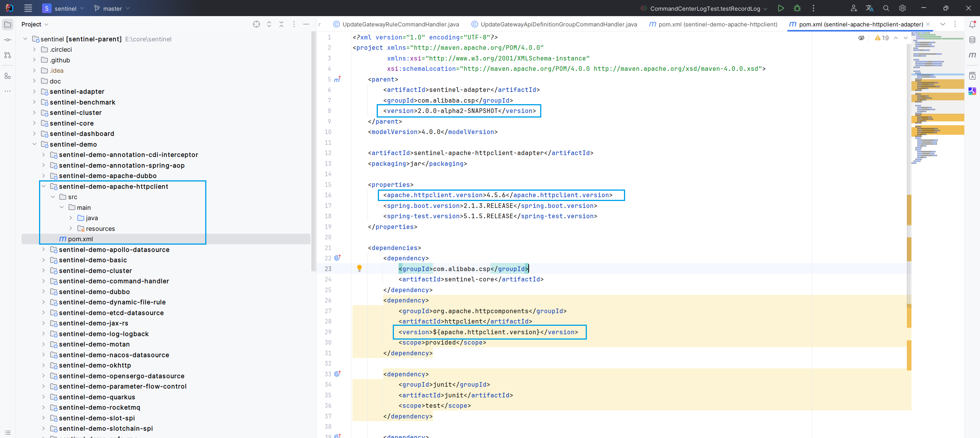Collapse sentinel-demo-apache-httpclient module
The image size is (980, 438).
click(43, 186)
